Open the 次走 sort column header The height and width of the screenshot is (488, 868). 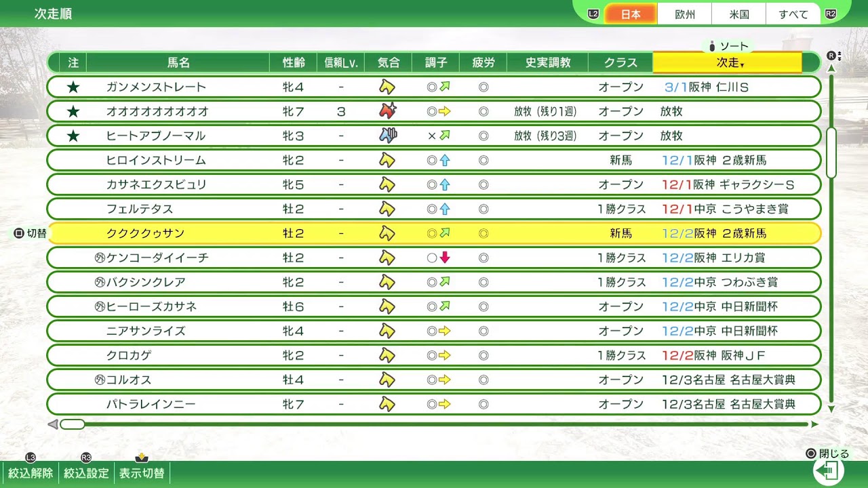(x=727, y=62)
